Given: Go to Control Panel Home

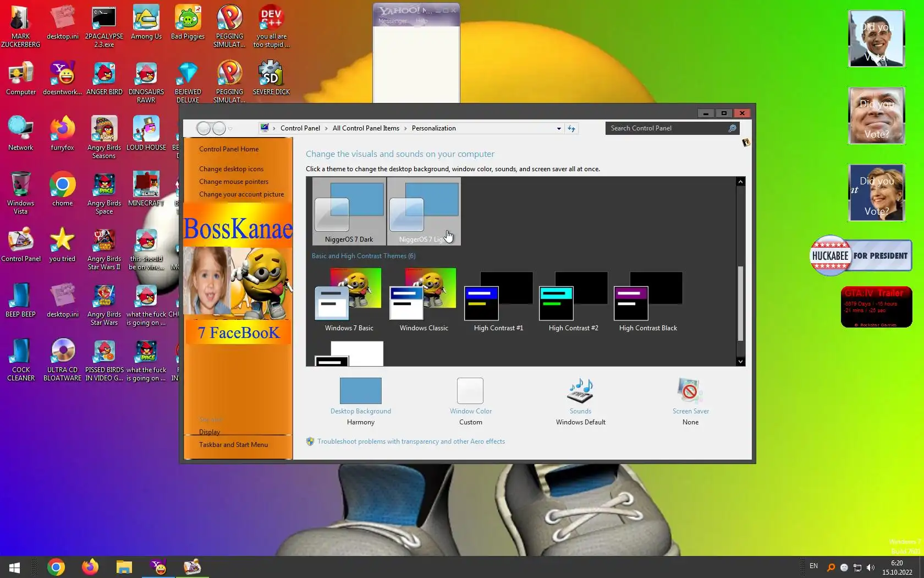Looking at the screenshot, I should pos(229,149).
